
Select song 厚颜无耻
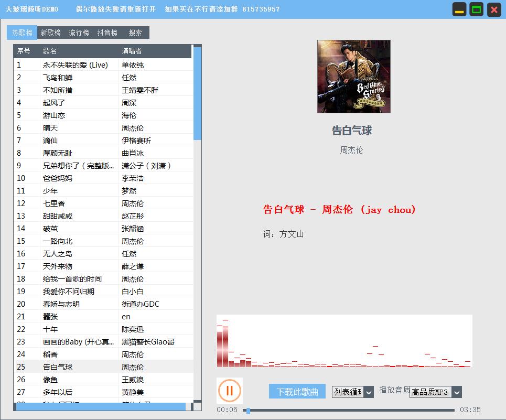58,153
